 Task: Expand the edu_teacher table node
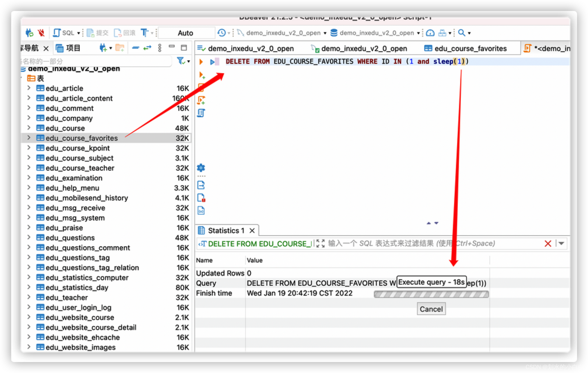(x=29, y=297)
